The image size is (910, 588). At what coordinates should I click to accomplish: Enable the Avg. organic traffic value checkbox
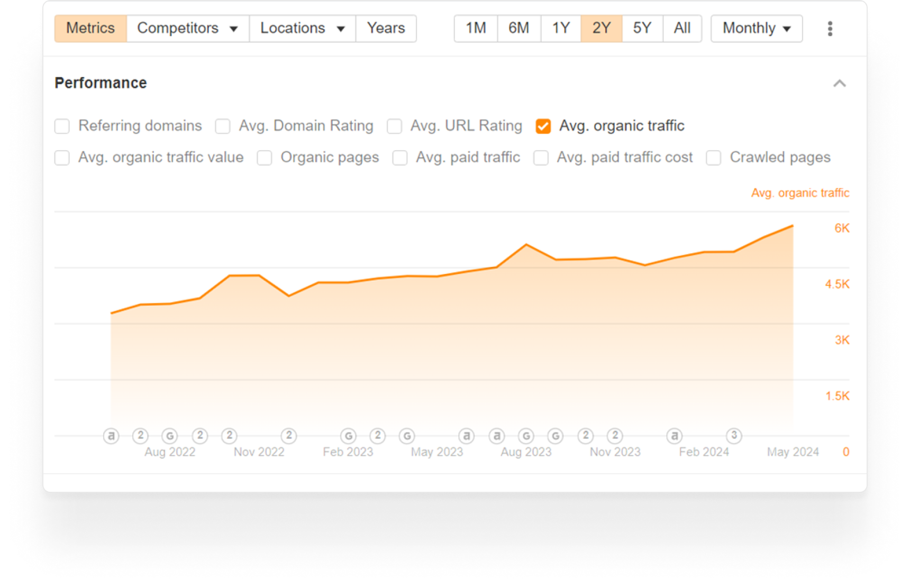click(62, 158)
